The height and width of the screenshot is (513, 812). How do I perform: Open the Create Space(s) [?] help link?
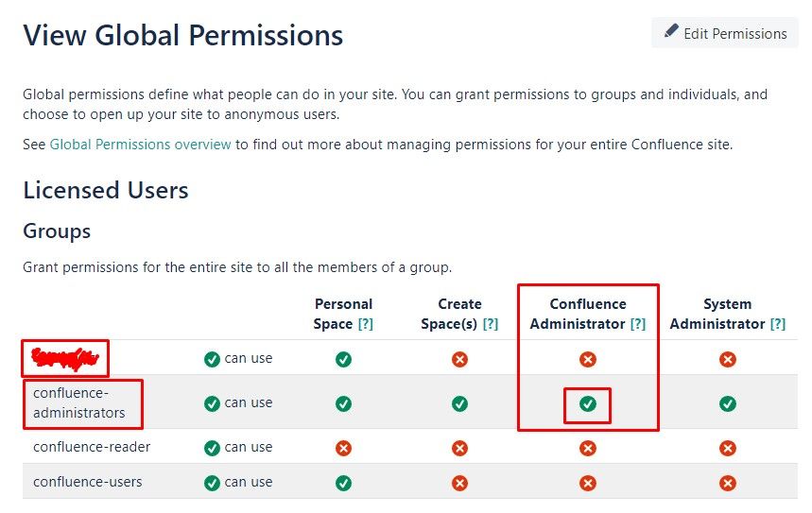pyautogui.click(x=490, y=324)
